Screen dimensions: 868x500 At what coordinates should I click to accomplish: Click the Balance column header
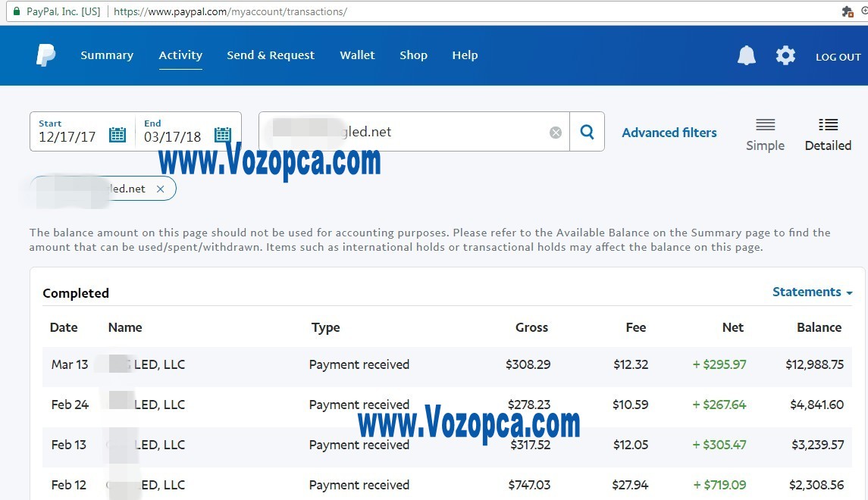coord(819,327)
